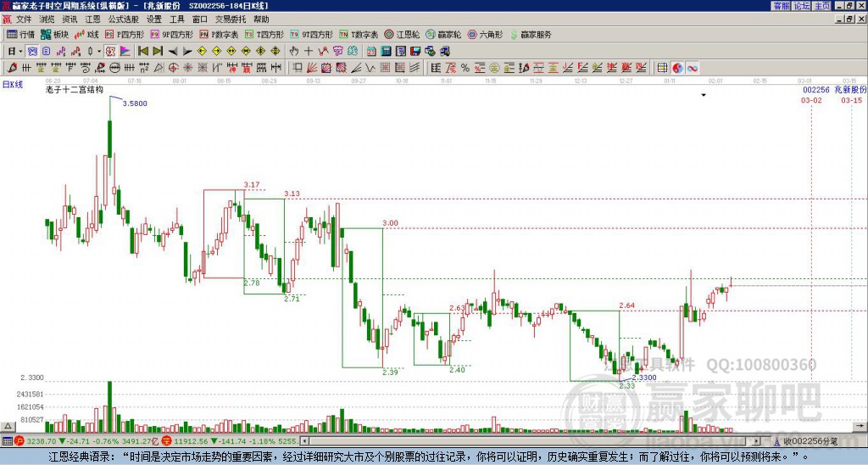Image resolution: width=868 pixels, height=465 pixels.
Task: Jump to first bar with skip-to-start icon
Action: point(143,51)
